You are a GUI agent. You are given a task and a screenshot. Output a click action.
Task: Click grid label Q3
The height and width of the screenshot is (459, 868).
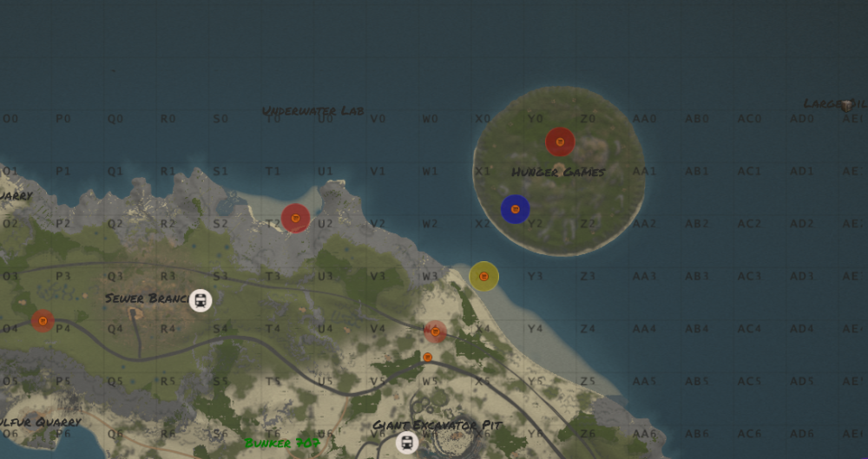pos(115,276)
